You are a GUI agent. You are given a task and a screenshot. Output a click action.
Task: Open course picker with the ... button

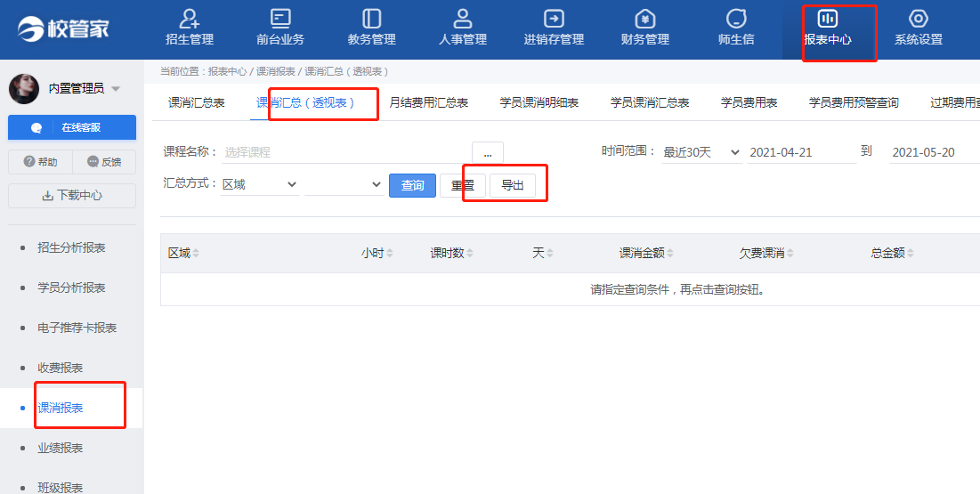point(488,152)
